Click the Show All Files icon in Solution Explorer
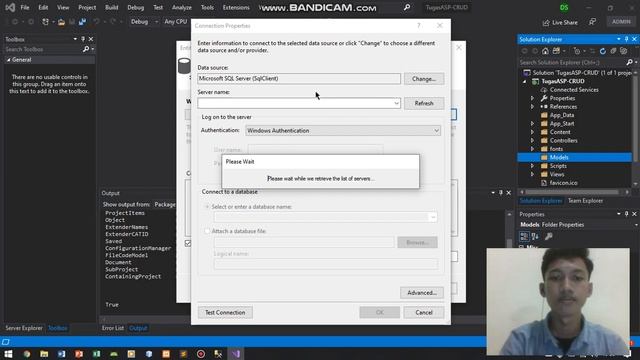The height and width of the screenshot is (360, 640). (x=623, y=51)
